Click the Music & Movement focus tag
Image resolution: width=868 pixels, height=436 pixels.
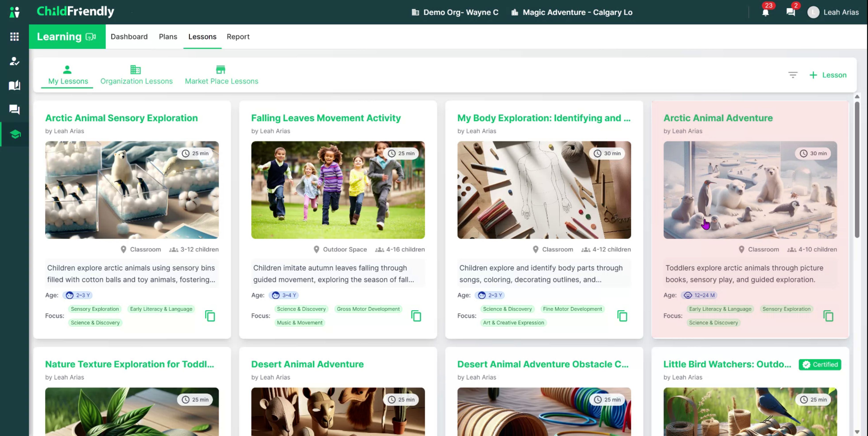(x=300, y=323)
